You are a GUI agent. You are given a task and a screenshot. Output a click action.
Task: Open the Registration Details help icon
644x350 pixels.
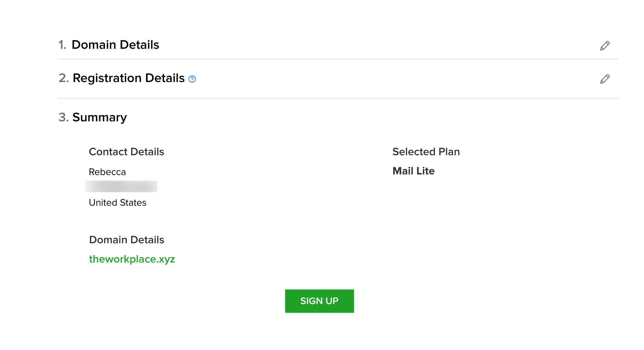tap(192, 79)
